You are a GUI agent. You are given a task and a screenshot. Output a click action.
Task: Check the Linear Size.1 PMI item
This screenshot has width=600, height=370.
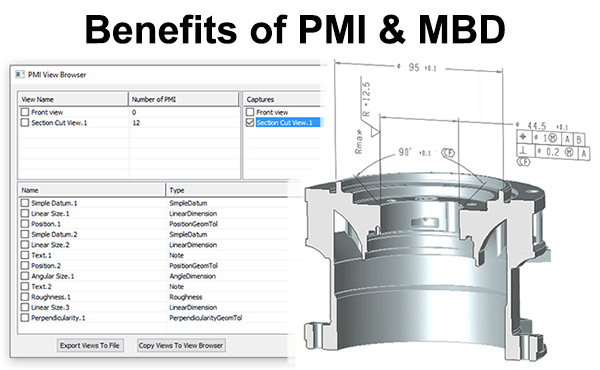(25, 213)
